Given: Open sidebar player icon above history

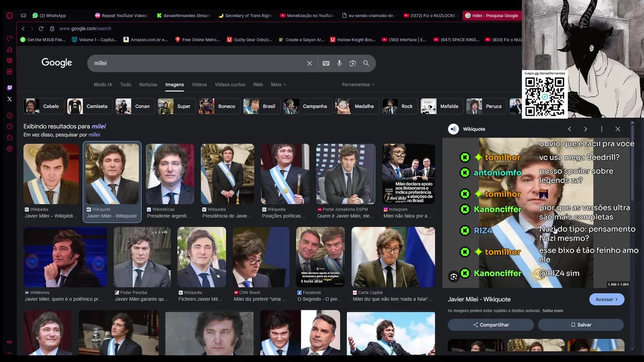Looking at the screenshot, I should [x=9, y=116].
